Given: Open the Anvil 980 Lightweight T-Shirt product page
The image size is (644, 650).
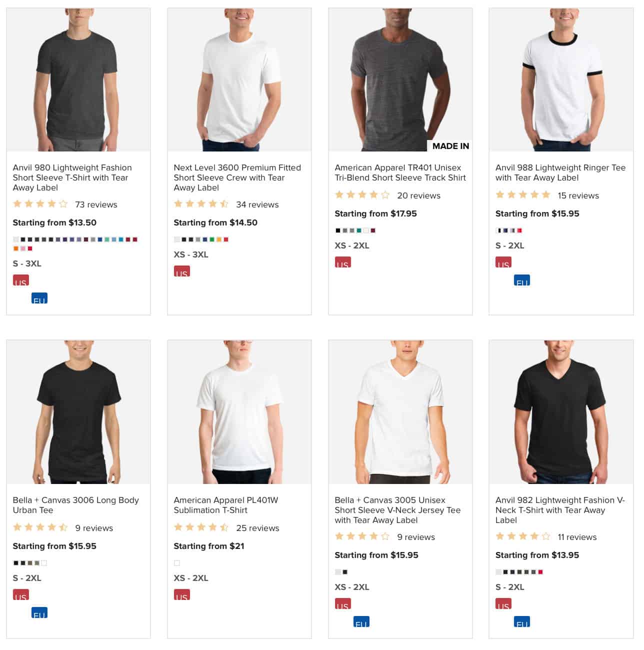Looking at the screenshot, I should click(72, 177).
